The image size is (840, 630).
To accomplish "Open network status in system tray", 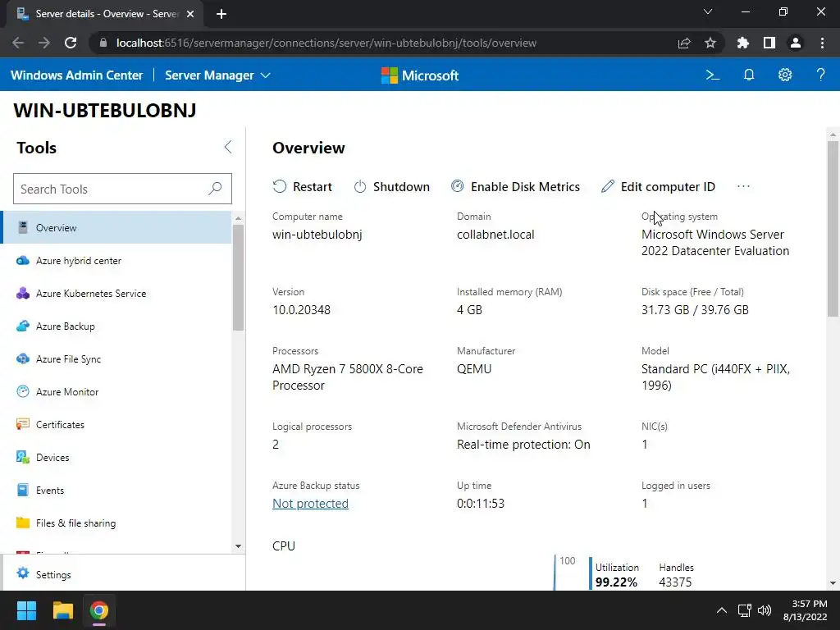I will click(744, 610).
